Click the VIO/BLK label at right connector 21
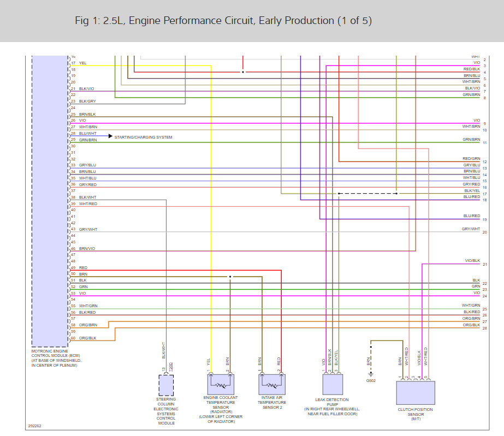 pos(472,261)
